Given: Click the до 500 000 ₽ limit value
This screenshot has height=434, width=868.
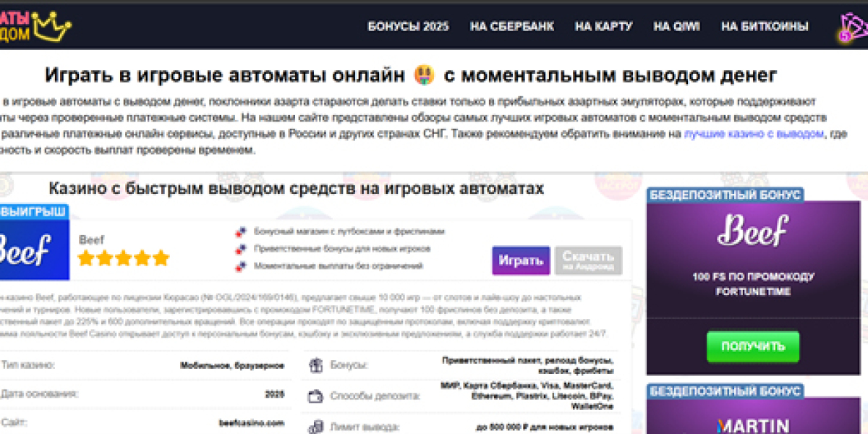Looking at the screenshot, I should click(545, 427).
